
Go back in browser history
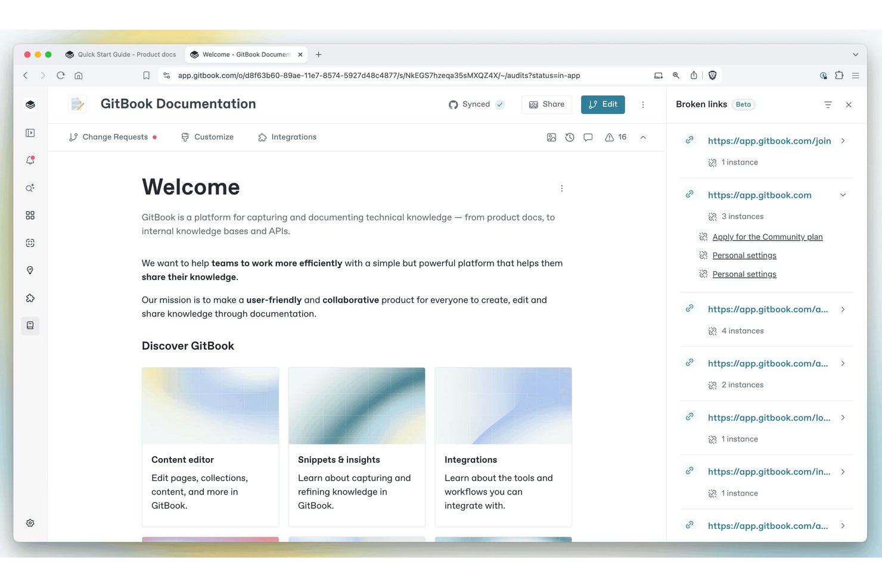click(26, 75)
